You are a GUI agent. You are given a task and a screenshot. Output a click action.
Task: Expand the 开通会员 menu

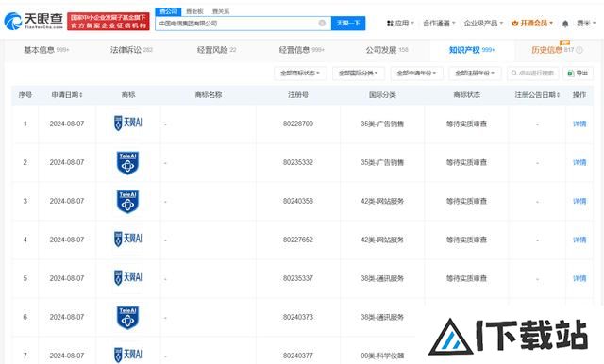(532, 23)
